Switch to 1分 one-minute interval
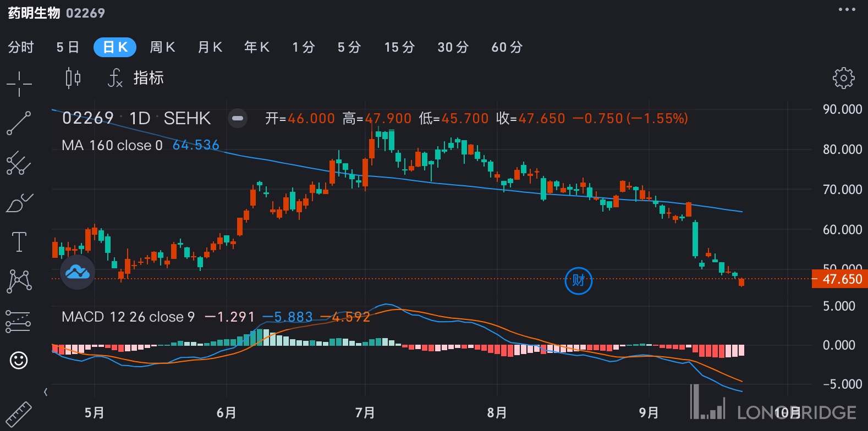This screenshot has width=868, height=431. 304,47
